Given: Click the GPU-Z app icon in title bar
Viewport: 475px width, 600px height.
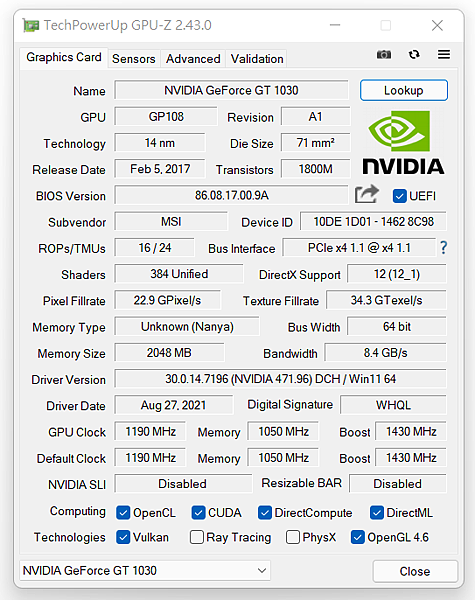Looking at the screenshot, I should point(31,26).
